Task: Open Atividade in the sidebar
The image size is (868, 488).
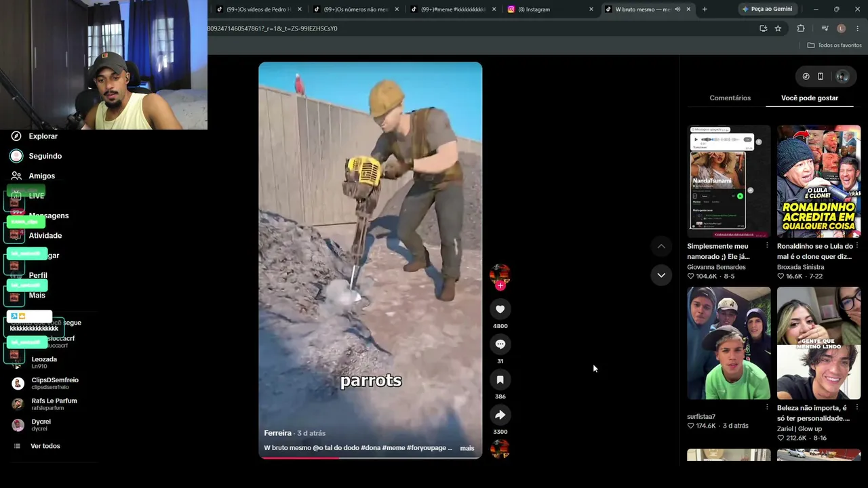Action: (x=45, y=236)
